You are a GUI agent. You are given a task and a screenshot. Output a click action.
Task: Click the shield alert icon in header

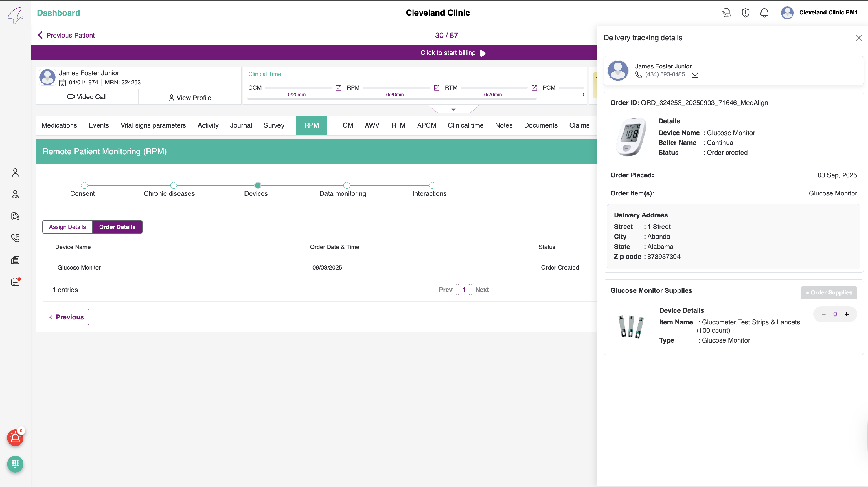[745, 13]
